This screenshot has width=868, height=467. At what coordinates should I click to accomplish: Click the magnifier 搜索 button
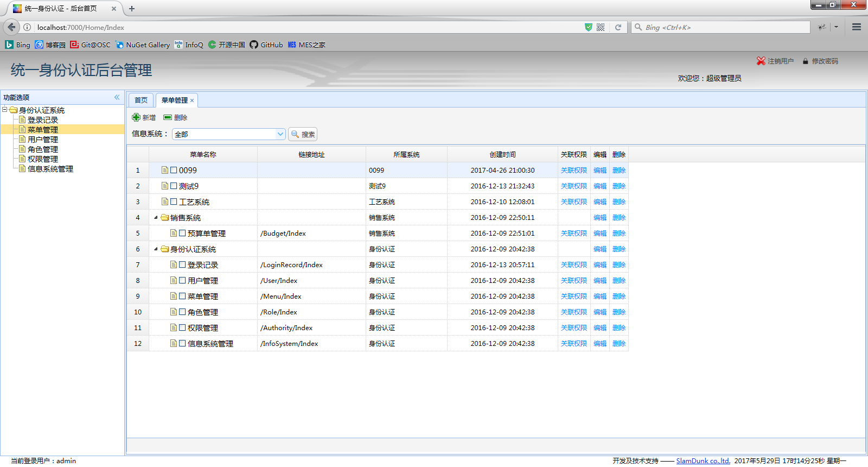click(303, 134)
